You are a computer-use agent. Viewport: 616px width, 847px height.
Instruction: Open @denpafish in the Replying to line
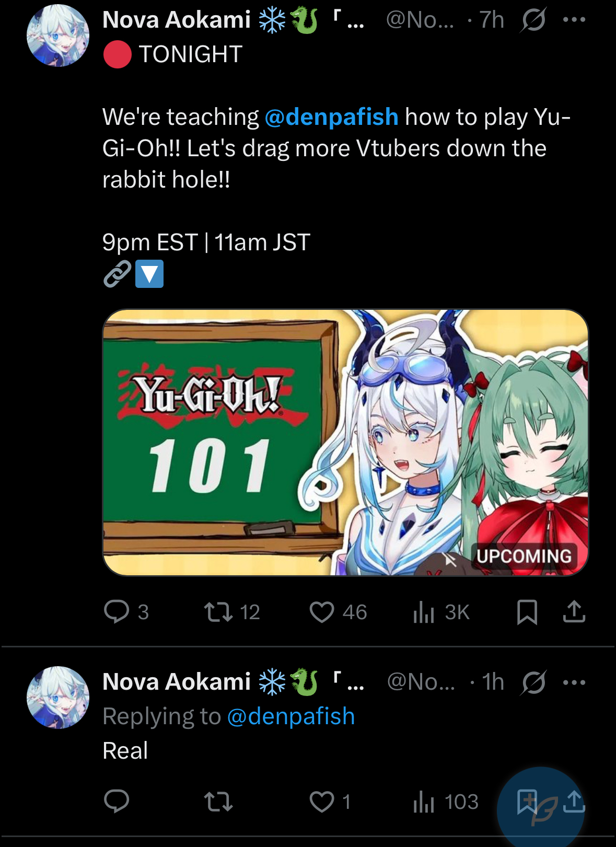(291, 716)
